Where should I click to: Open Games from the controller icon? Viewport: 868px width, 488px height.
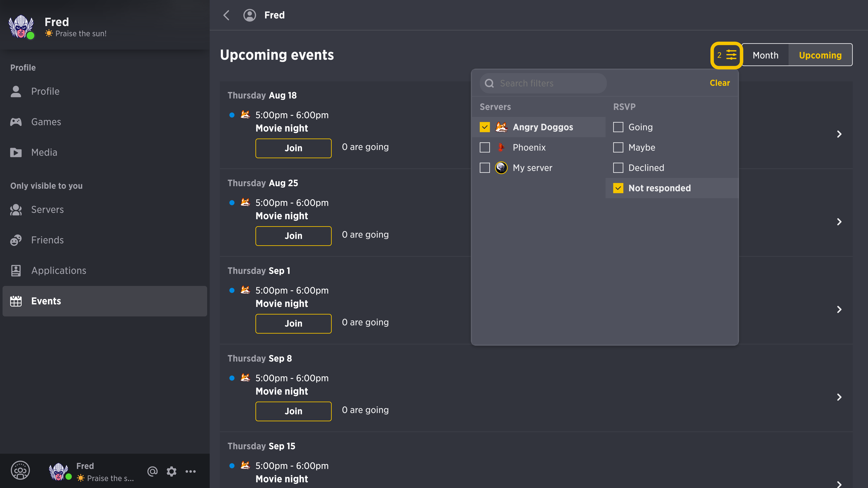(x=16, y=122)
